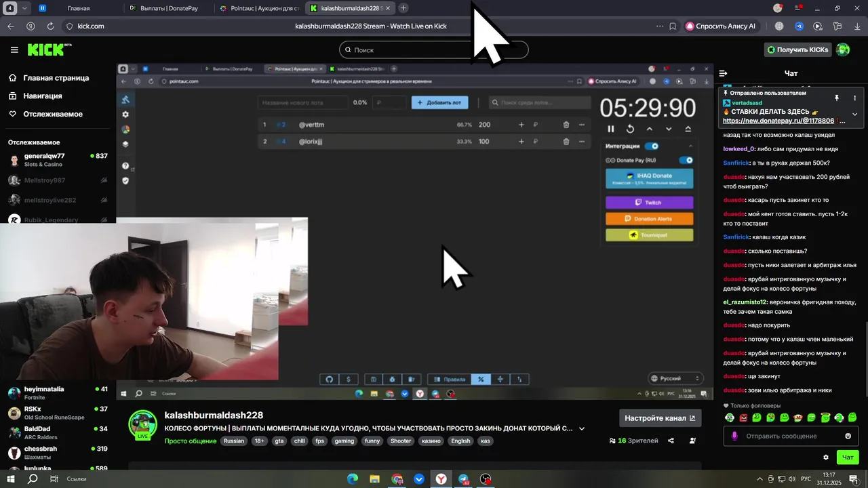Switch to the Главная browser tab
The height and width of the screenshot is (488, 868).
(x=78, y=8)
